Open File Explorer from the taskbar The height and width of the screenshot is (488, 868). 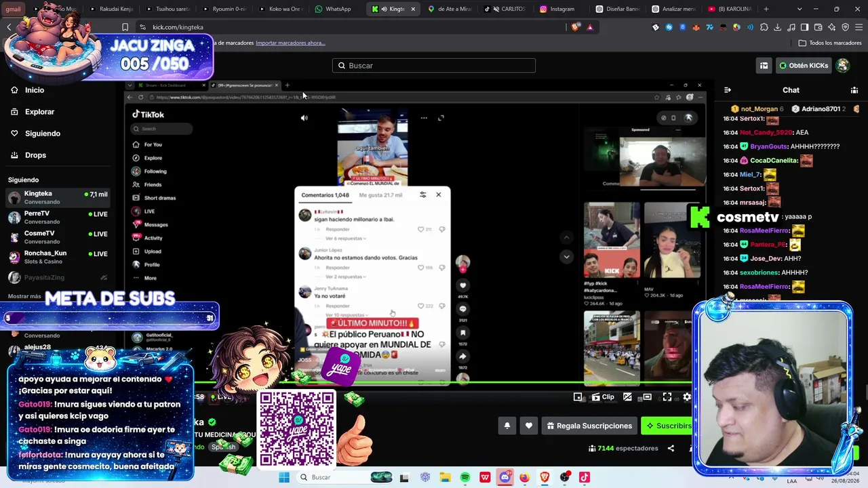(x=445, y=477)
